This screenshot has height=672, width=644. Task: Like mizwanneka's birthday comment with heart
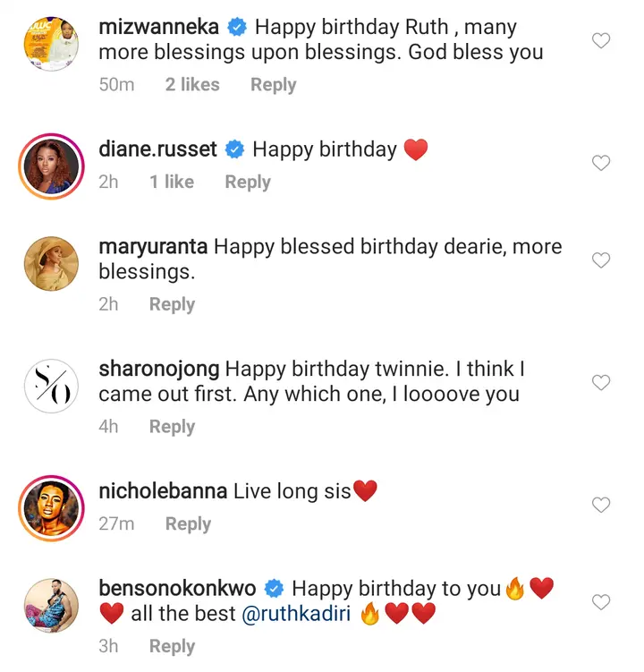click(602, 40)
